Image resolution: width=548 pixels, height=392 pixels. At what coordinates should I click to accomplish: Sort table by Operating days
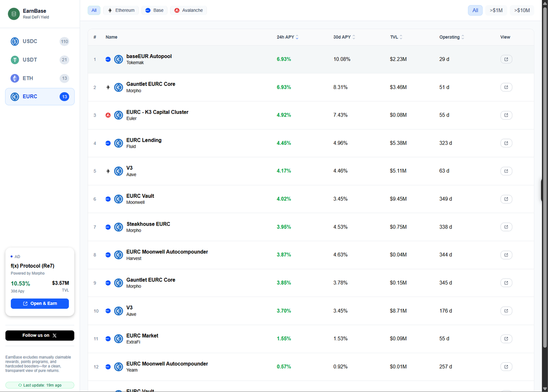(x=452, y=37)
